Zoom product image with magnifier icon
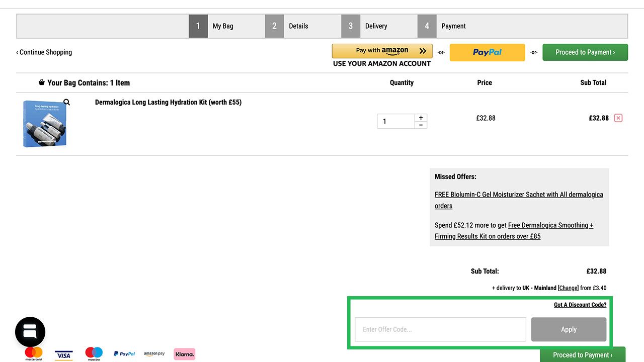This screenshot has width=644, height=362. coord(66,102)
